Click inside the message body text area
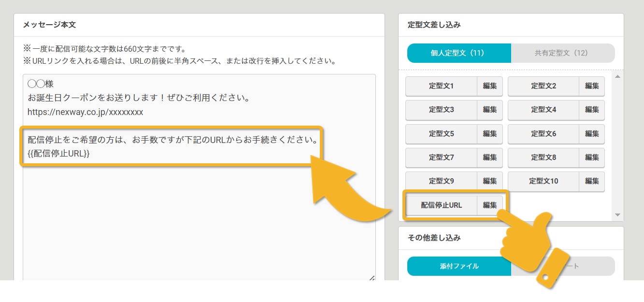Viewport: 644px width, 302px height. [193, 217]
